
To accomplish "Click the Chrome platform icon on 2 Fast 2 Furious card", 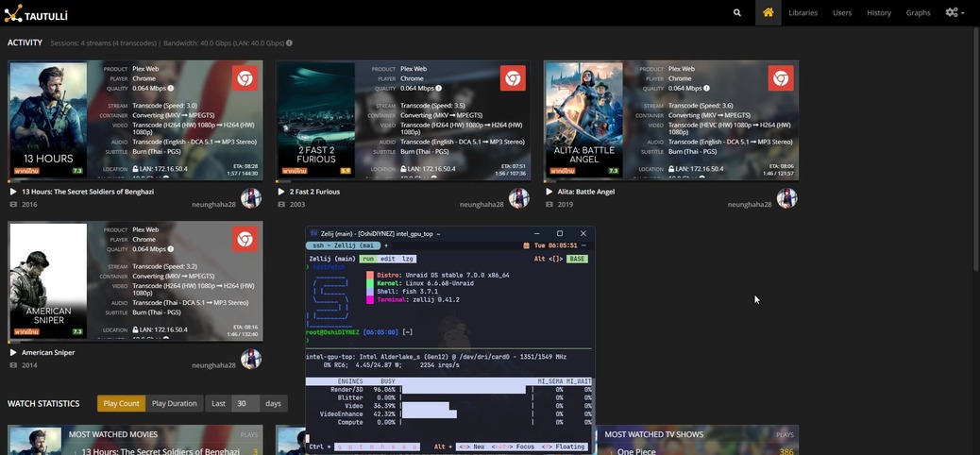I will pyautogui.click(x=513, y=78).
